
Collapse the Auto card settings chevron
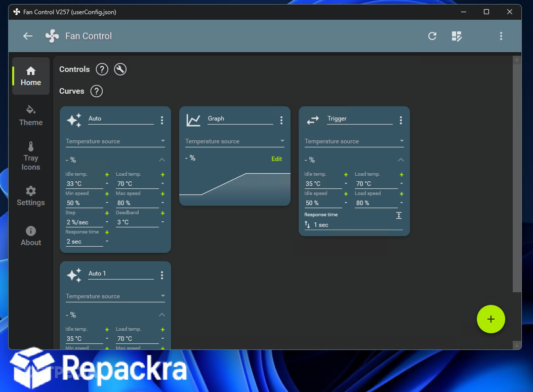(x=162, y=160)
